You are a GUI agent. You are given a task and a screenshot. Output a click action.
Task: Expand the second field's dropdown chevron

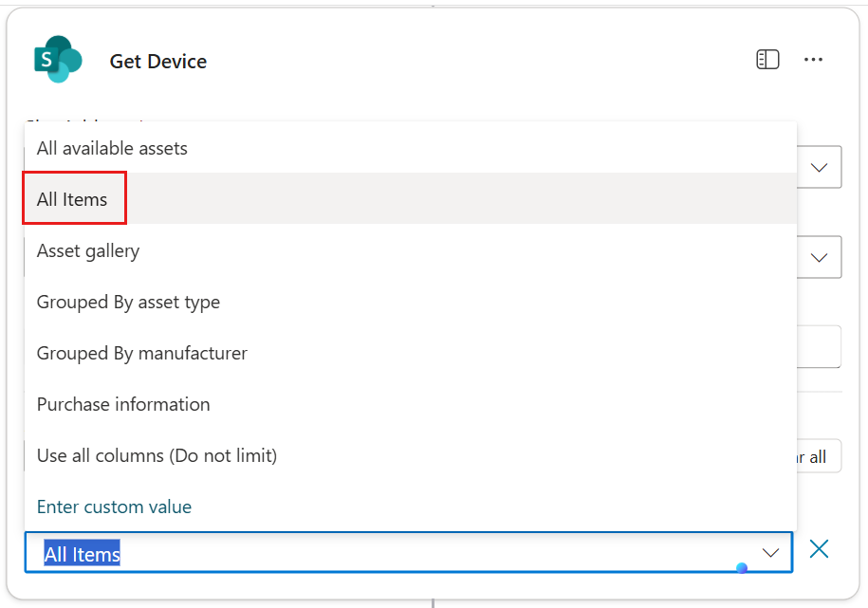818,256
